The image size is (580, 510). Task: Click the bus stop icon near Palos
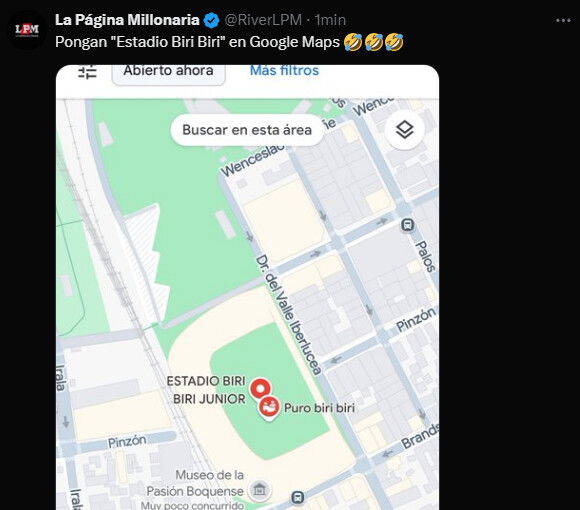[x=407, y=225]
